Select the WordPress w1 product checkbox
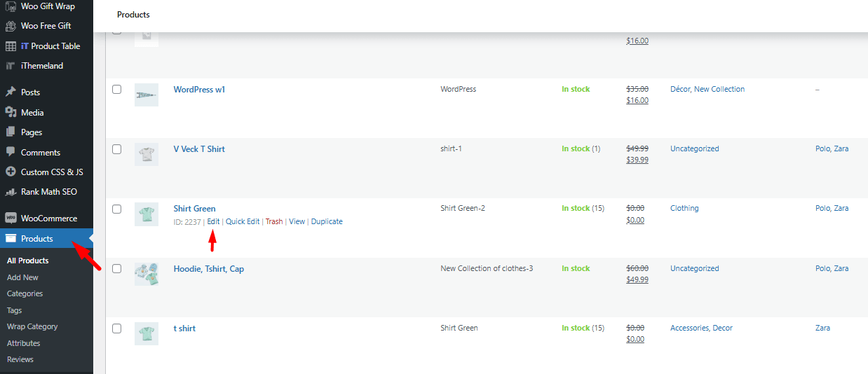This screenshot has height=374, width=868. [117, 90]
